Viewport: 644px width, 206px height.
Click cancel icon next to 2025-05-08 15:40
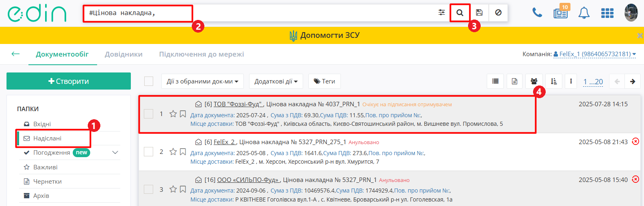pos(635,180)
